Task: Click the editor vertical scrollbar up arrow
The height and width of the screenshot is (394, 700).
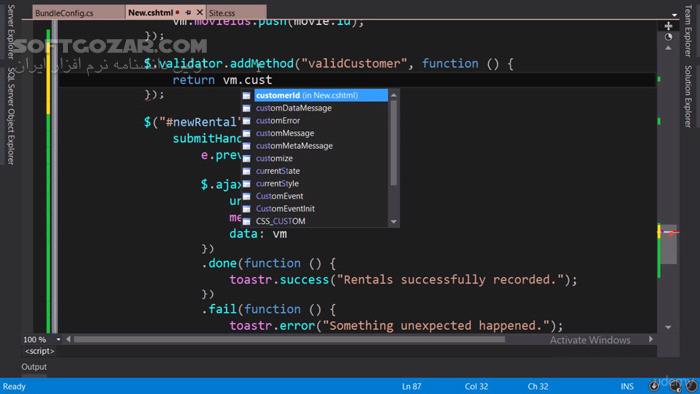Action: tap(668, 48)
